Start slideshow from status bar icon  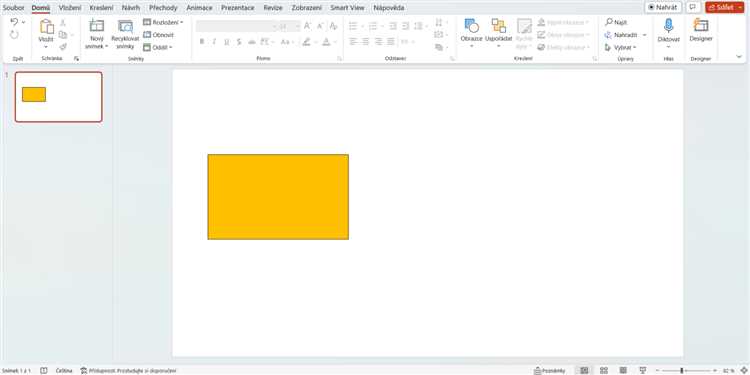[643, 371]
